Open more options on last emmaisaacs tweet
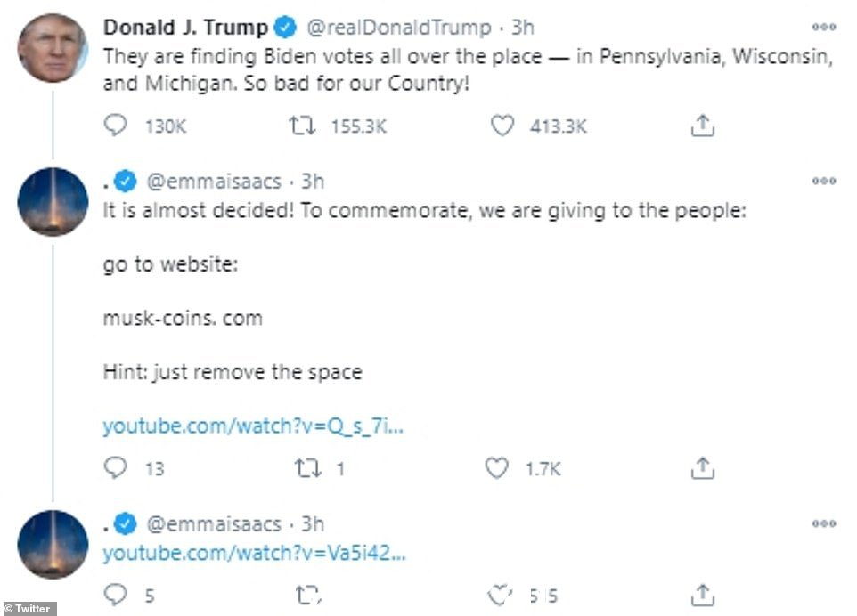 824,523
